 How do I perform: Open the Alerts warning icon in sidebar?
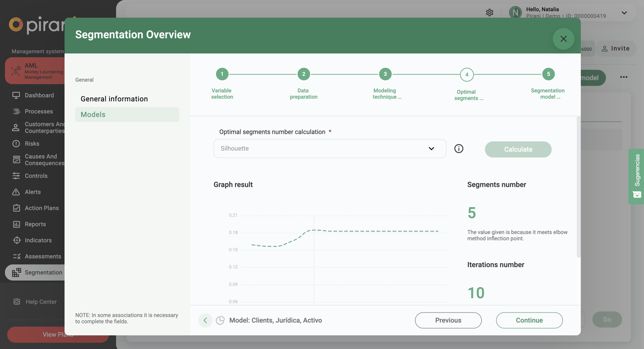(16, 192)
